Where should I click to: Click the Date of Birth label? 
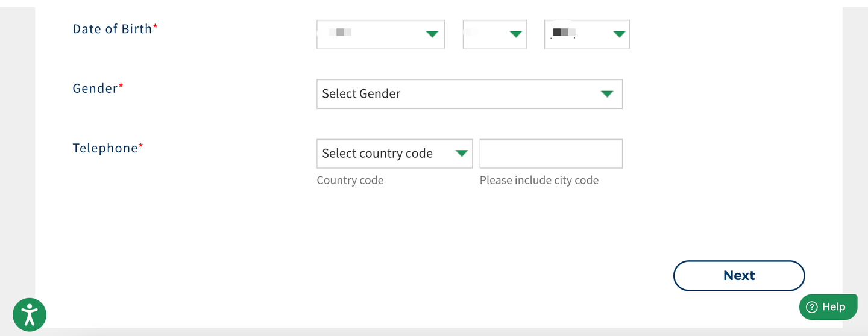point(112,29)
